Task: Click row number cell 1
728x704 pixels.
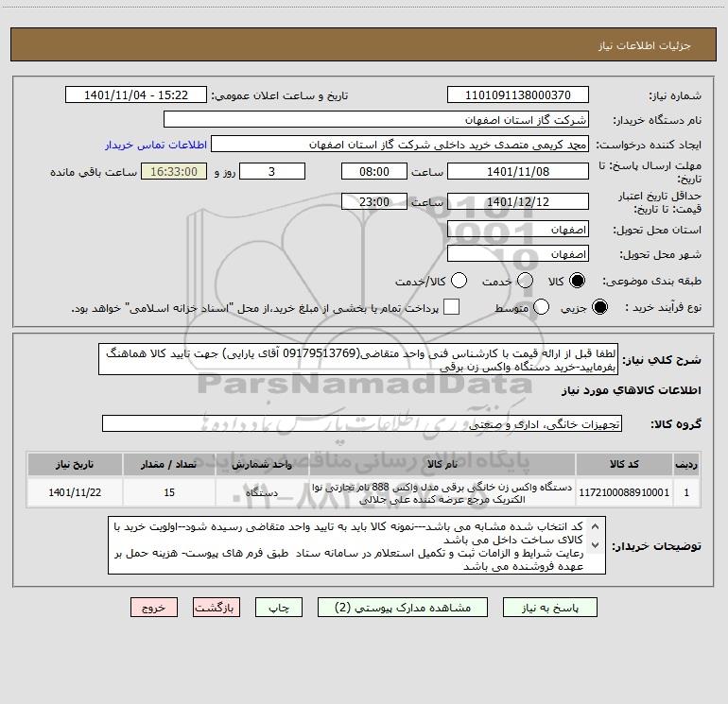Action: (686, 492)
